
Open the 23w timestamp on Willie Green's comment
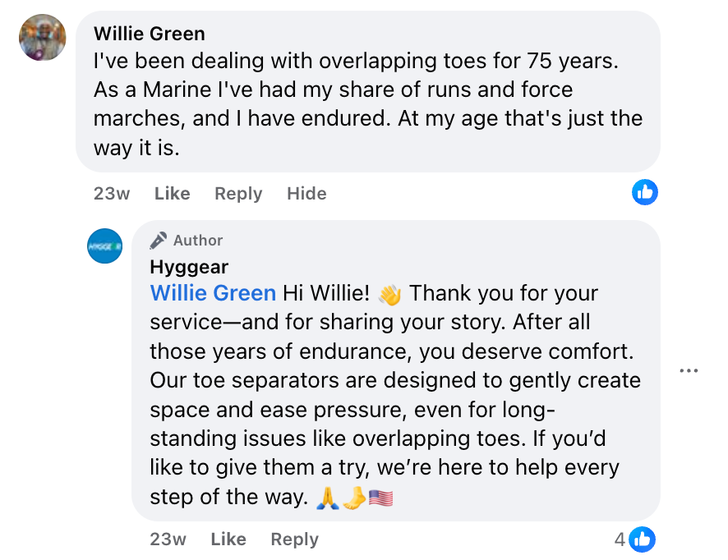click(x=112, y=194)
